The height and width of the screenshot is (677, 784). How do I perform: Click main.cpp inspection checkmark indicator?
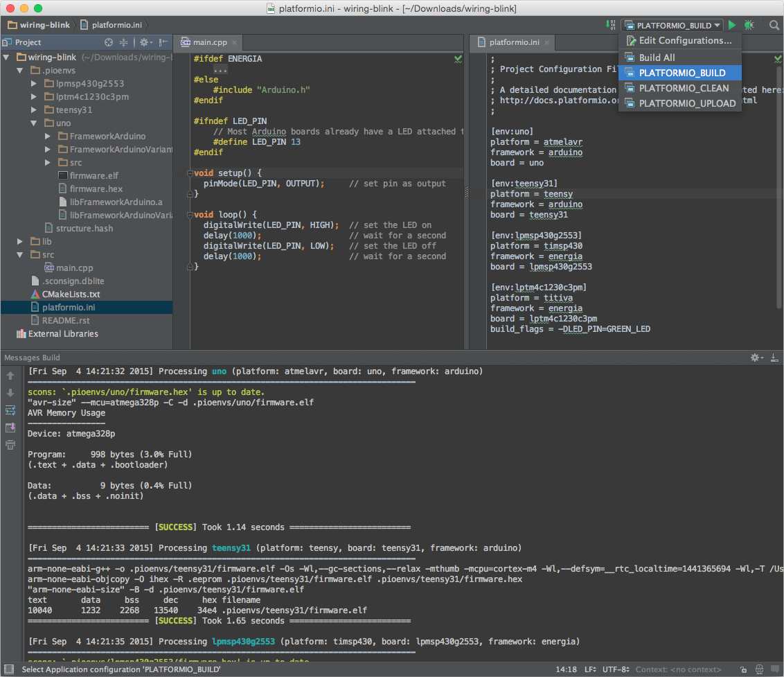(458, 59)
